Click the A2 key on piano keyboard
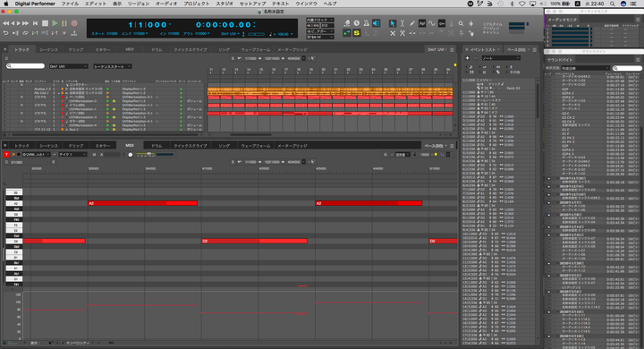This screenshot has height=349, width=644. [14, 203]
